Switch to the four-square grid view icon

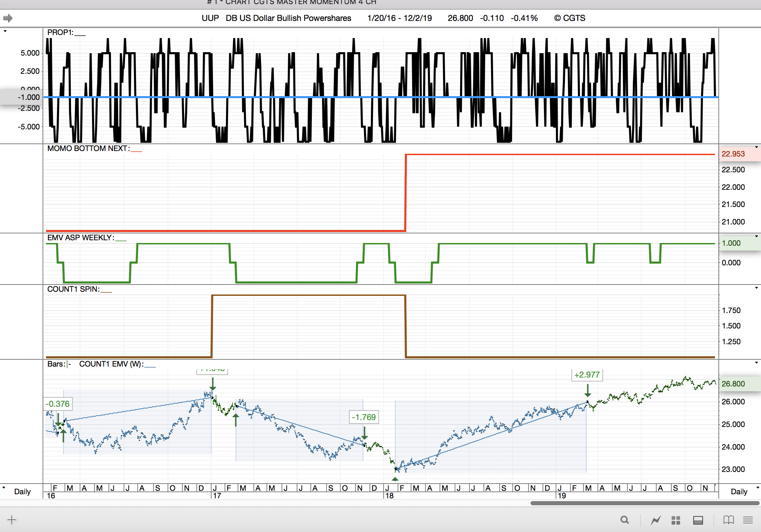pyautogui.click(x=675, y=520)
